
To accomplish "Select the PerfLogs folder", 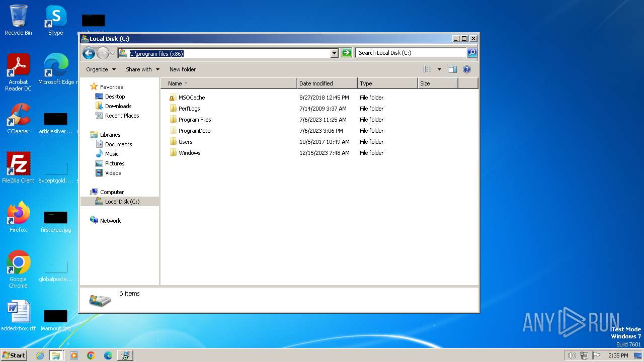I will [x=189, y=109].
